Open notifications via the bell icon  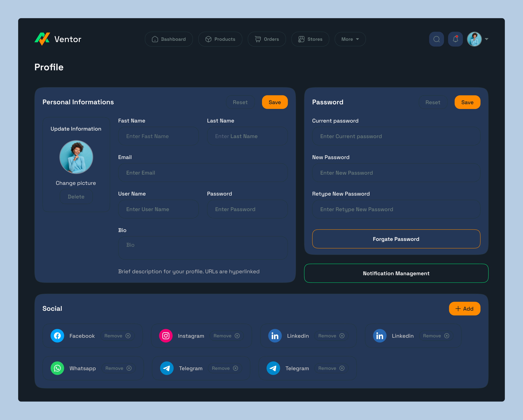[455, 39]
